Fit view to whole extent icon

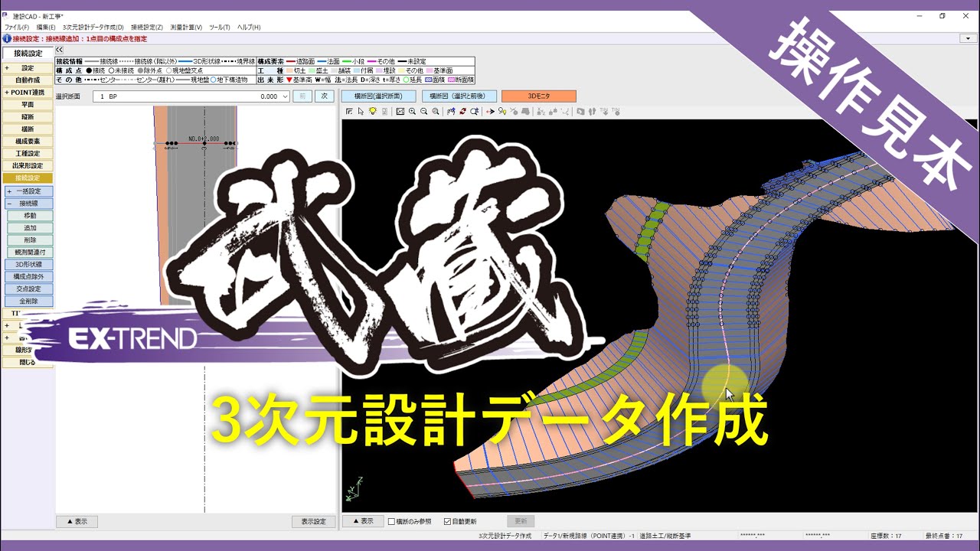[400, 112]
